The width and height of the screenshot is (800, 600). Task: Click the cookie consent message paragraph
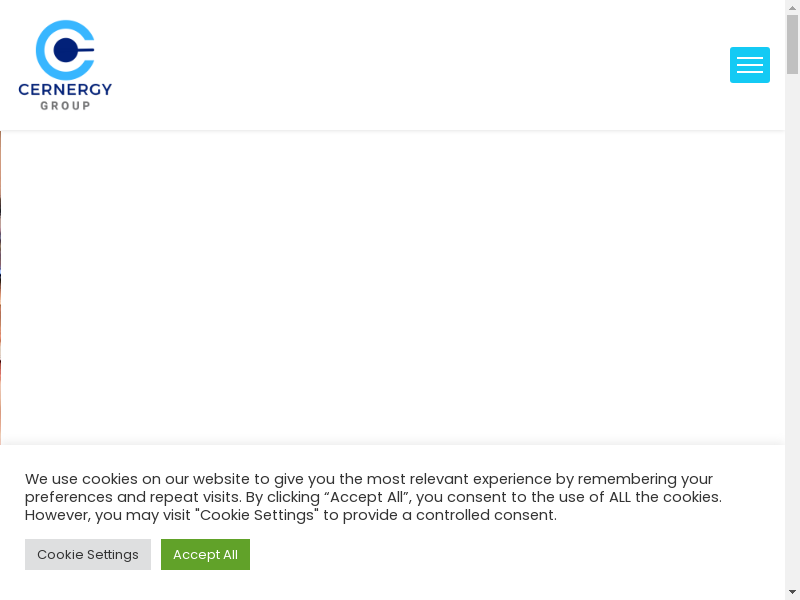[x=372, y=497]
